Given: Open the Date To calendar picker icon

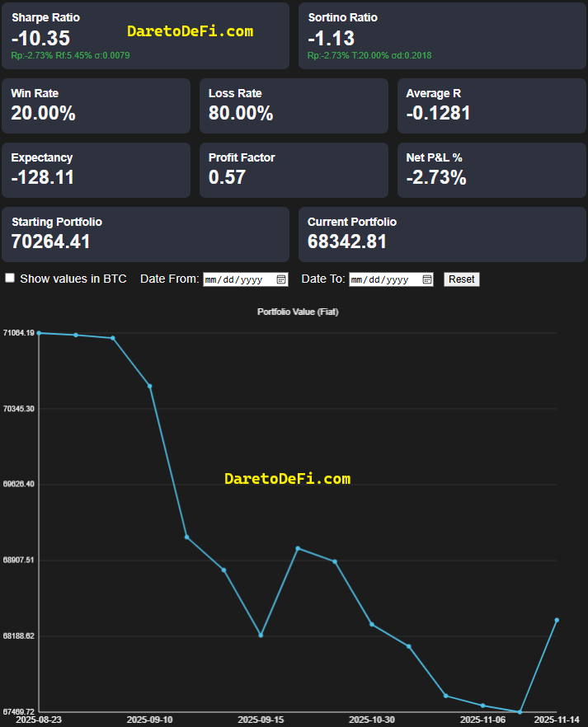Looking at the screenshot, I should [426, 279].
